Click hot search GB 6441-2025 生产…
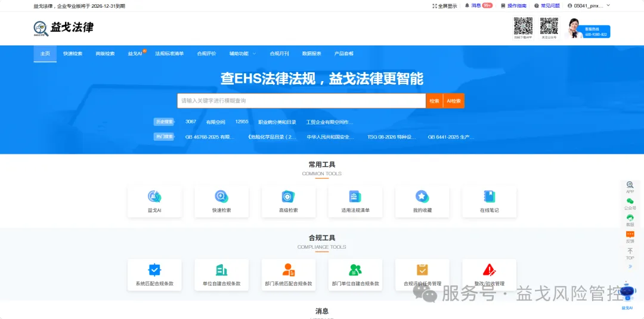 pyautogui.click(x=451, y=137)
